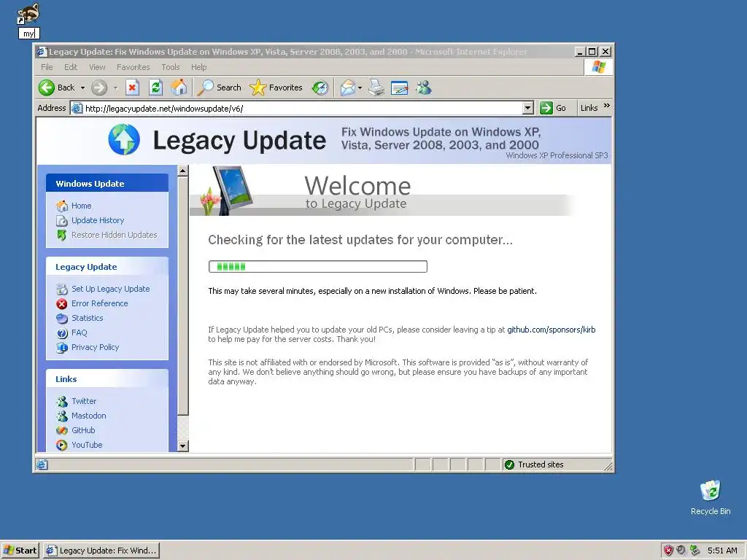Click the Legacy Update globe logo
Image resolution: width=747 pixels, height=560 pixels.
coord(124,139)
